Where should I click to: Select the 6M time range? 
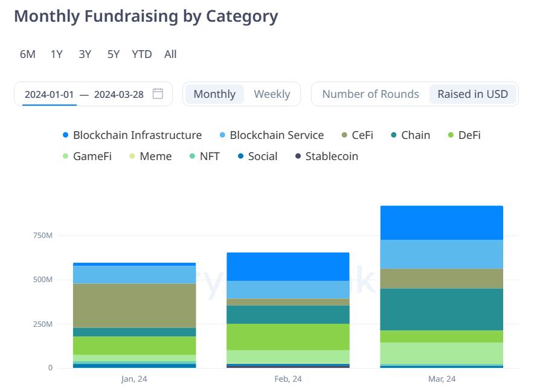pyautogui.click(x=27, y=54)
